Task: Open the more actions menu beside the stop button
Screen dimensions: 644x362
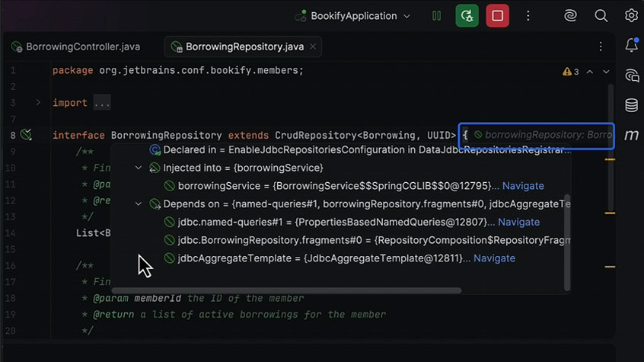Action: [528, 16]
